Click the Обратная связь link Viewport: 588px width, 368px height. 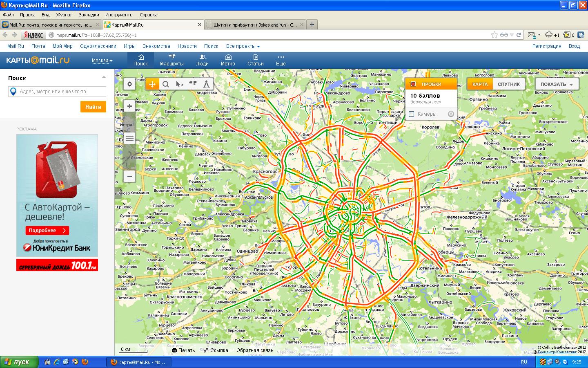tap(255, 350)
